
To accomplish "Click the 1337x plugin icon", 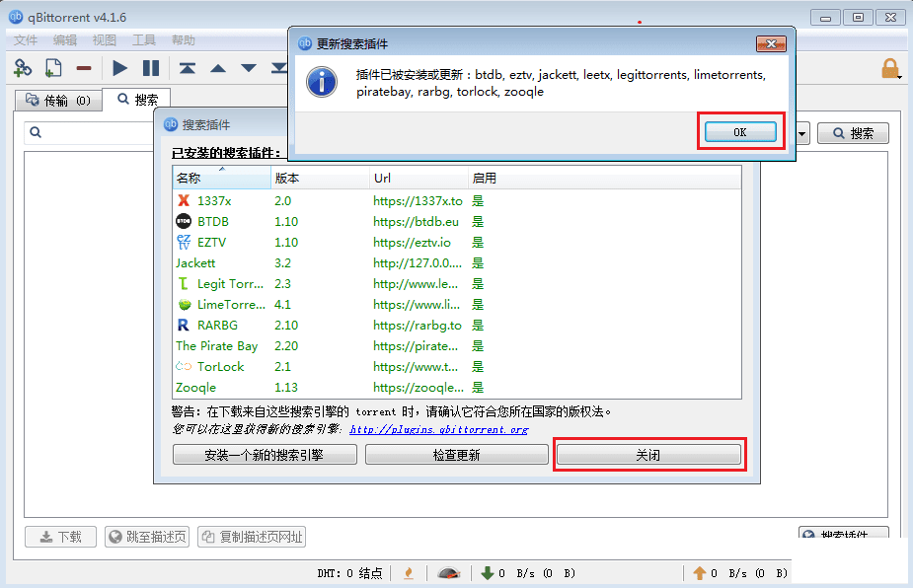I will [x=184, y=201].
